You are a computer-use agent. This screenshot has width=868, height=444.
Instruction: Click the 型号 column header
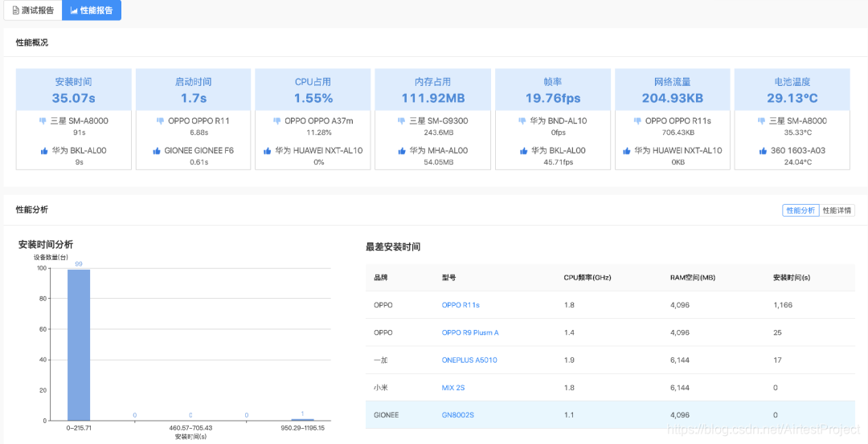tap(448, 278)
